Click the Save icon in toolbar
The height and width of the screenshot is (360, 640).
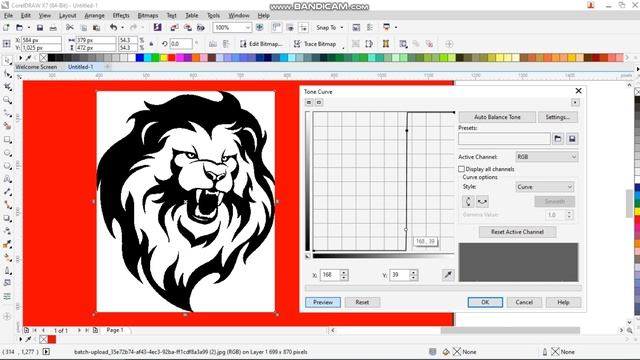tap(40, 27)
